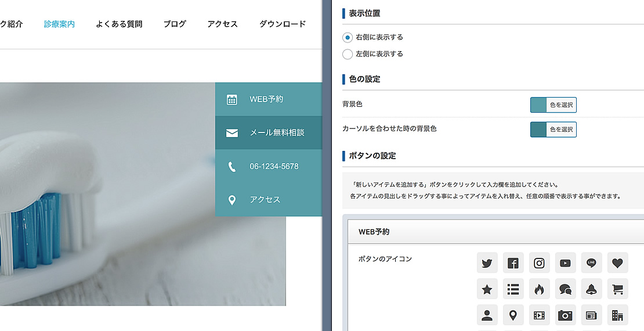Screen dimensions: 644x331
Task: Click the 06-1234-5678 phone number in the floating button
Action: (x=274, y=167)
